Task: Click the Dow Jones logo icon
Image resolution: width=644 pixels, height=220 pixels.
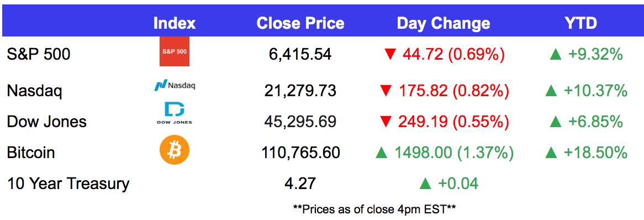Action: [175, 114]
